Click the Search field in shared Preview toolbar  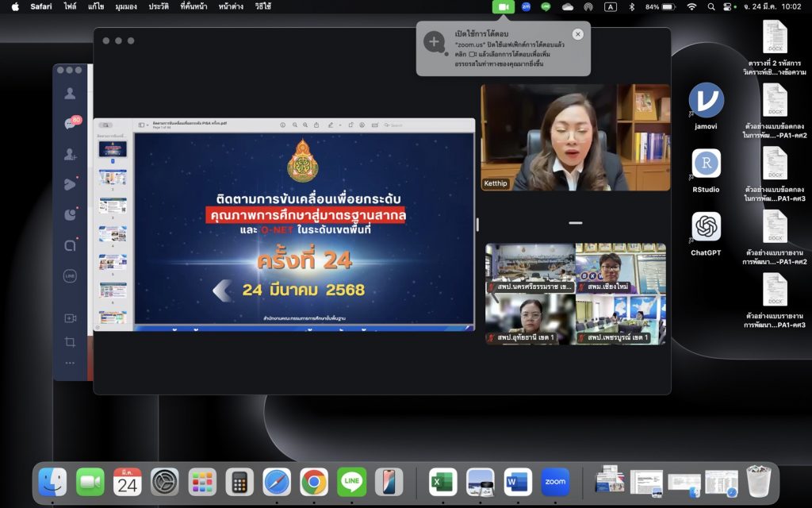tap(399, 125)
